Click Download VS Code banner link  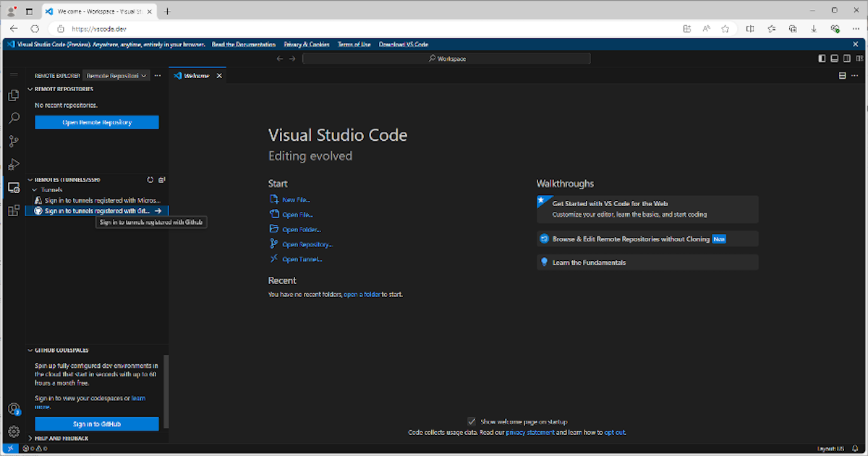404,44
